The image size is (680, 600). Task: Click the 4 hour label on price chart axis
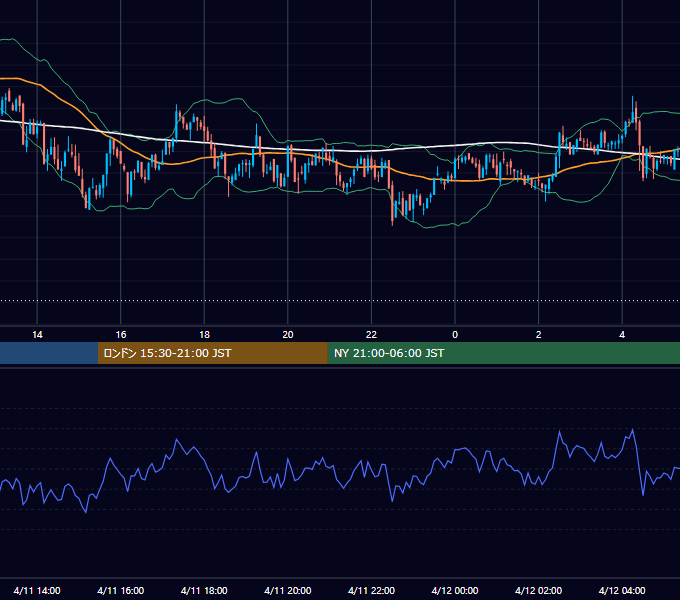pos(622,335)
